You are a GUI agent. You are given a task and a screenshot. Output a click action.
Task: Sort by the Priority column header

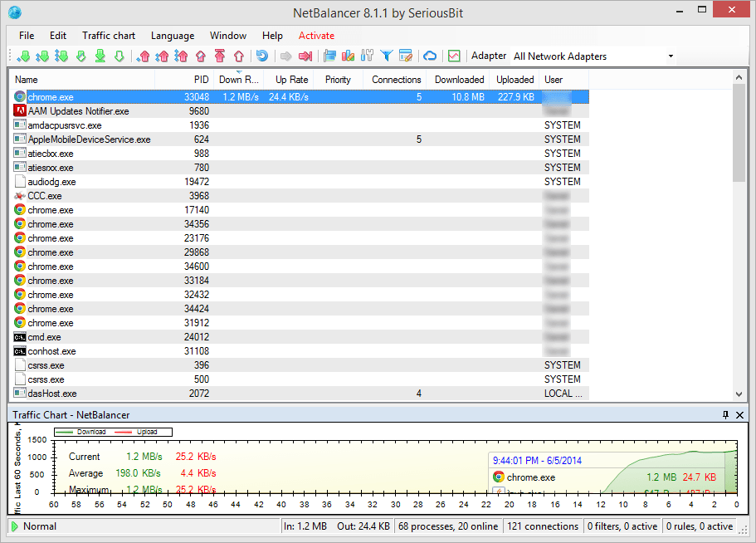click(338, 80)
